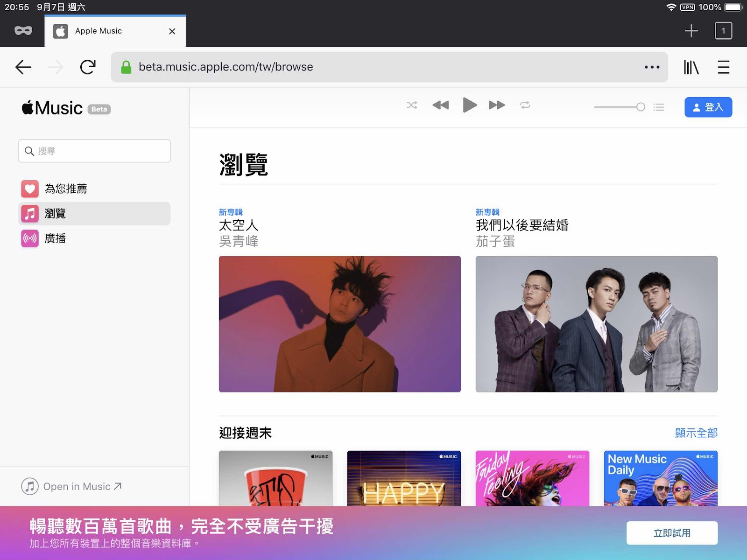Open 廣播 radio section
This screenshot has height=560, width=747.
[x=94, y=238]
